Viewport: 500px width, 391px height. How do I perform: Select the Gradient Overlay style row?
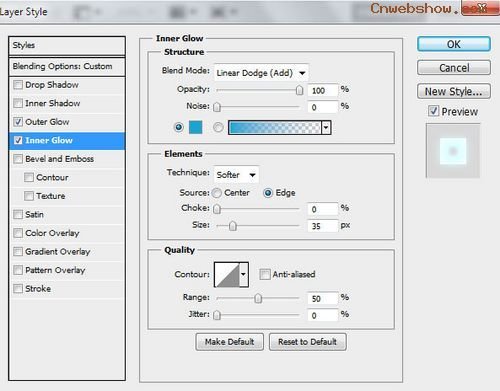click(x=67, y=251)
